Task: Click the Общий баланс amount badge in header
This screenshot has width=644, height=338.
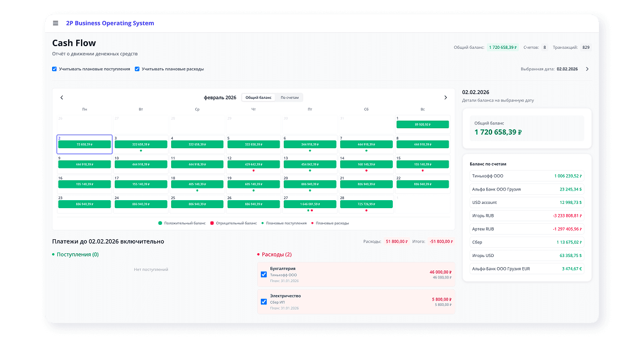Action: tap(503, 47)
